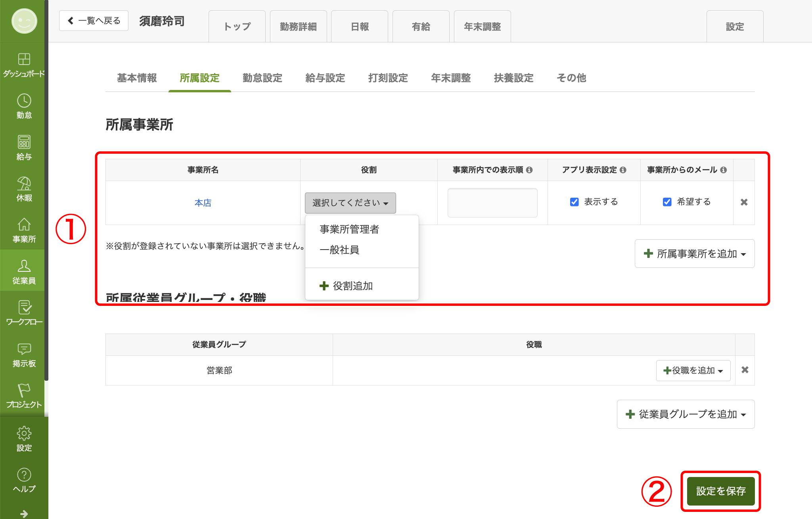The image size is (812, 519).
Task: Select the 休暇 umbrella icon
Action: point(24,184)
